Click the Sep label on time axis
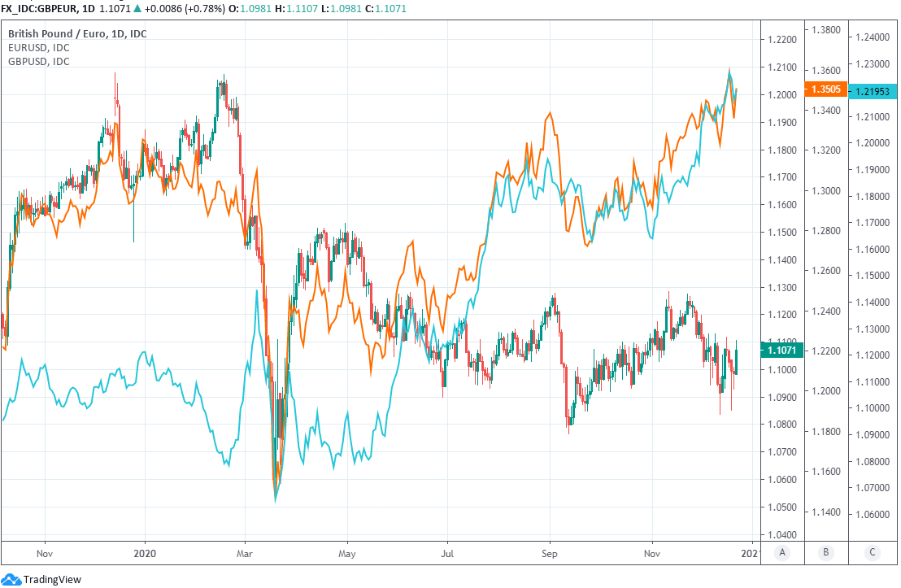Screen dimensions: 901x588 [549, 551]
